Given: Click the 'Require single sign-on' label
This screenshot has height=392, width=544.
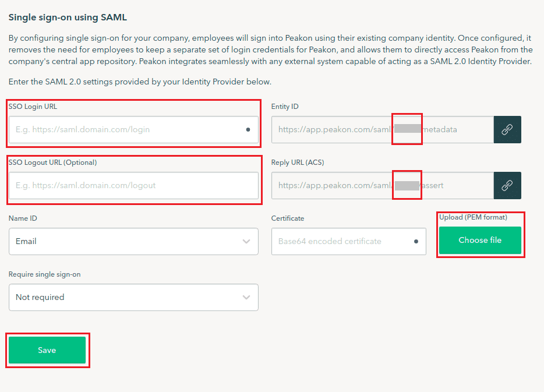Looking at the screenshot, I should click(44, 274).
